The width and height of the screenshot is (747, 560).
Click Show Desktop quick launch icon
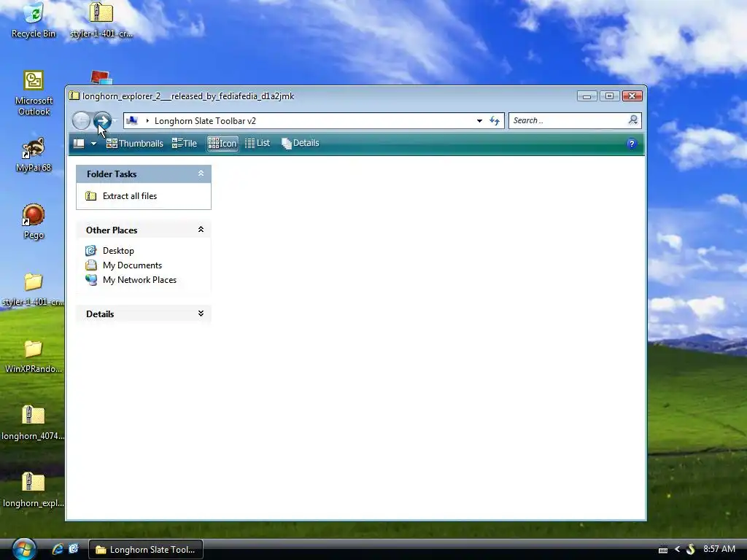click(x=74, y=549)
